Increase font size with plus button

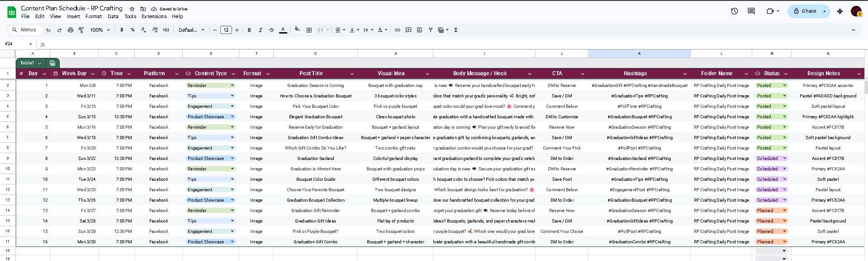(237, 30)
